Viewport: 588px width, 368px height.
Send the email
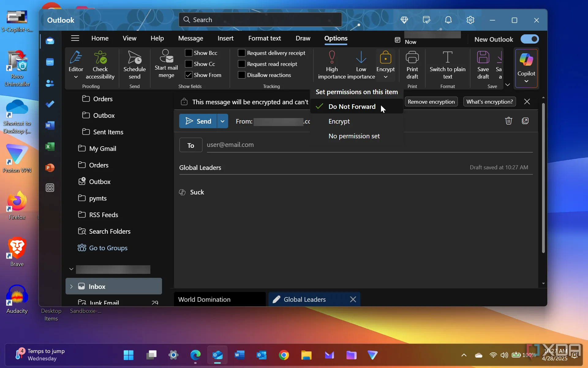tap(198, 121)
